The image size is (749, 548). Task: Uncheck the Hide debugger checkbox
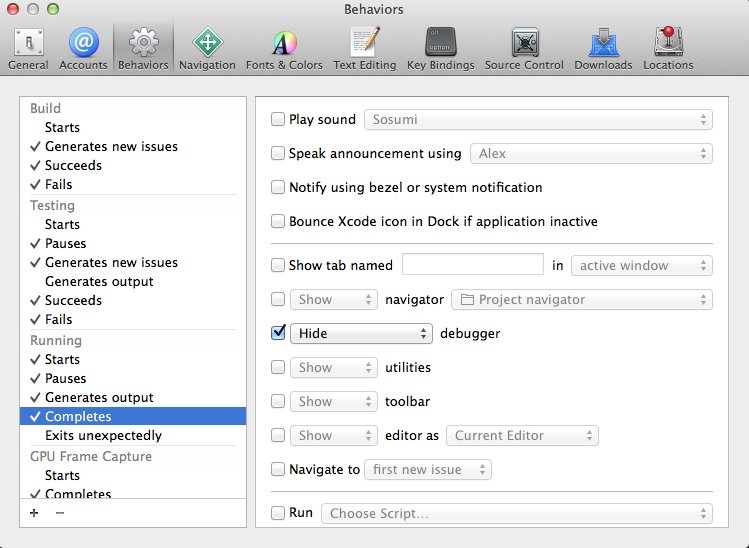(x=278, y=333)
